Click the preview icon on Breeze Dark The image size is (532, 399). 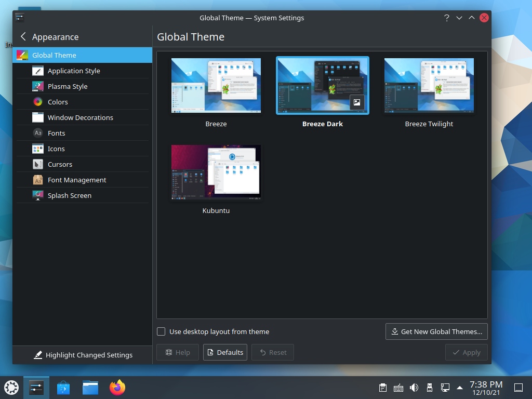click(357, 102)
